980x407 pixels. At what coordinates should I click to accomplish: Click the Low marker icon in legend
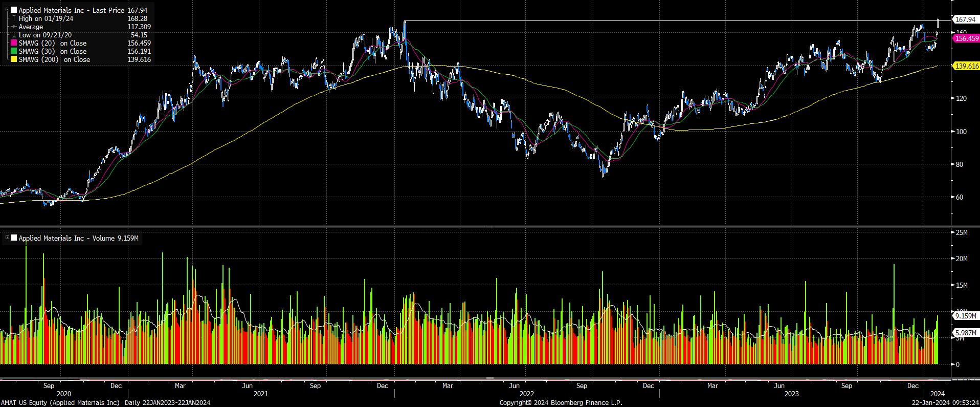coord(14,35)
